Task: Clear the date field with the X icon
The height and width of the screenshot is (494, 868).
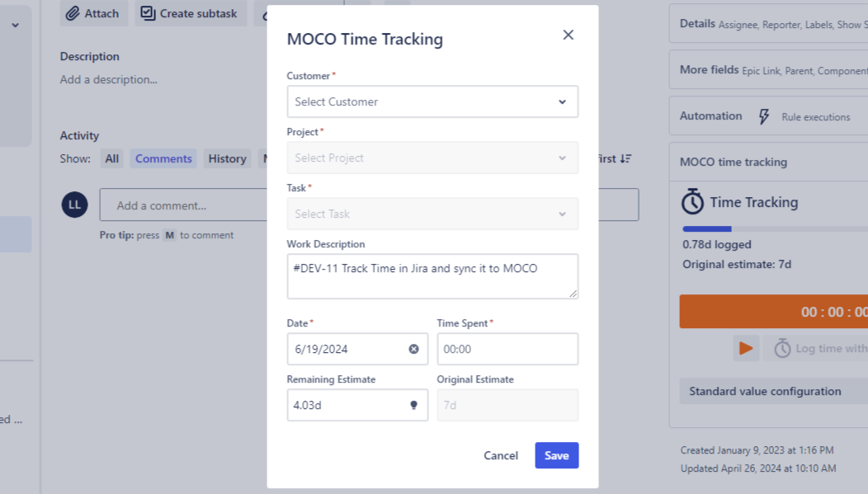Action: (x=413, y=349)
